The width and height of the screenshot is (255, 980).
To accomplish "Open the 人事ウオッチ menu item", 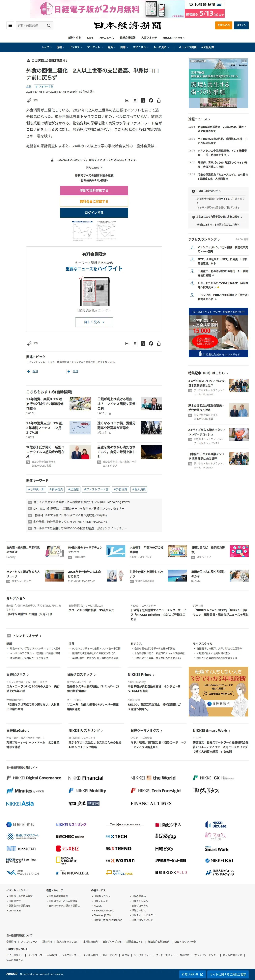I will (x=149, y=38).
